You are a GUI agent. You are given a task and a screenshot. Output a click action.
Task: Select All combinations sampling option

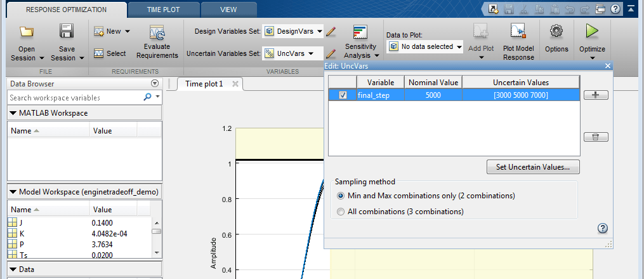coord(342,212)
